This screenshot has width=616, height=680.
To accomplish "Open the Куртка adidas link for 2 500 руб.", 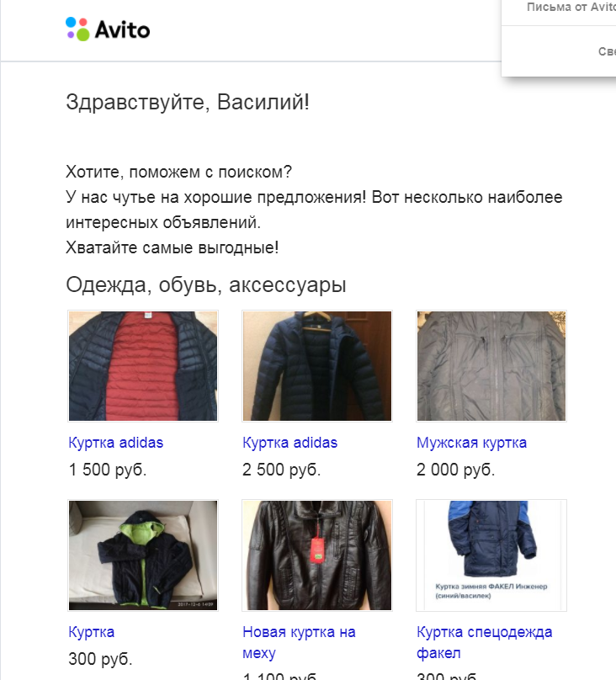I will point(289,443).
